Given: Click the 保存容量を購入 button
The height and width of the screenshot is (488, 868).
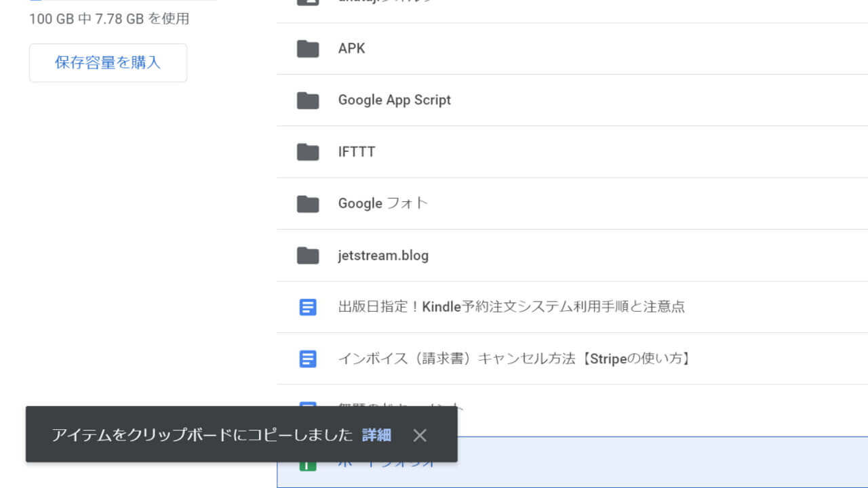Looking at the screenshot, I should point(108,63).
